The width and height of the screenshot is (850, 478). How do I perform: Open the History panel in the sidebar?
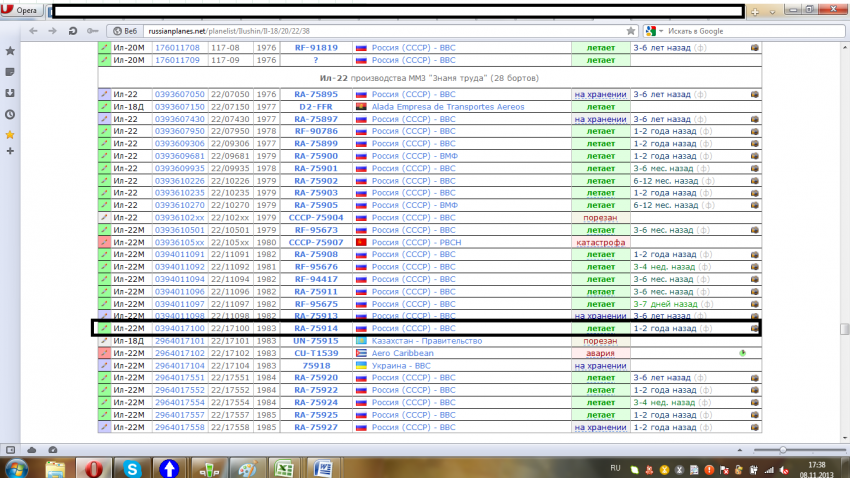[10, 114]
